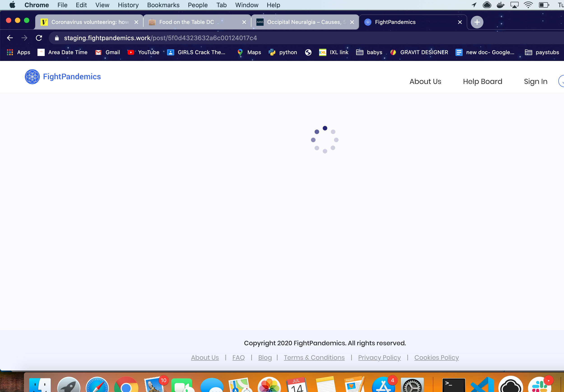Click the lock site-info icon

(57, 38)
